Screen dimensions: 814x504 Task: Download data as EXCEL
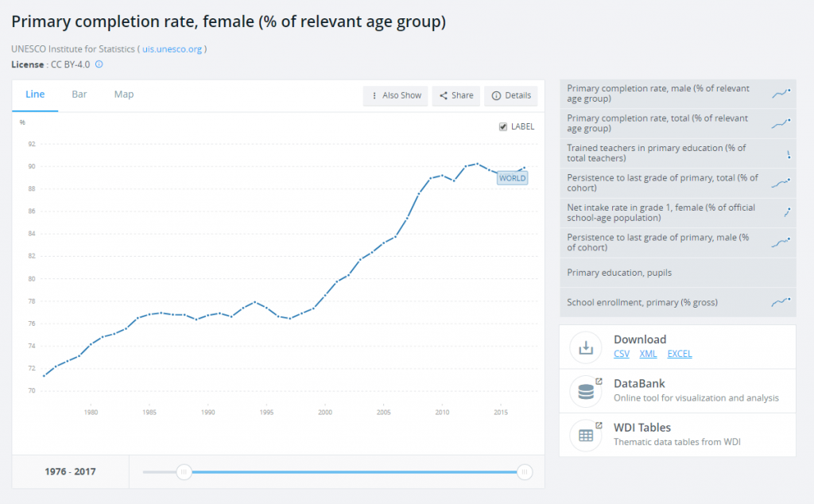coord(680,354)
